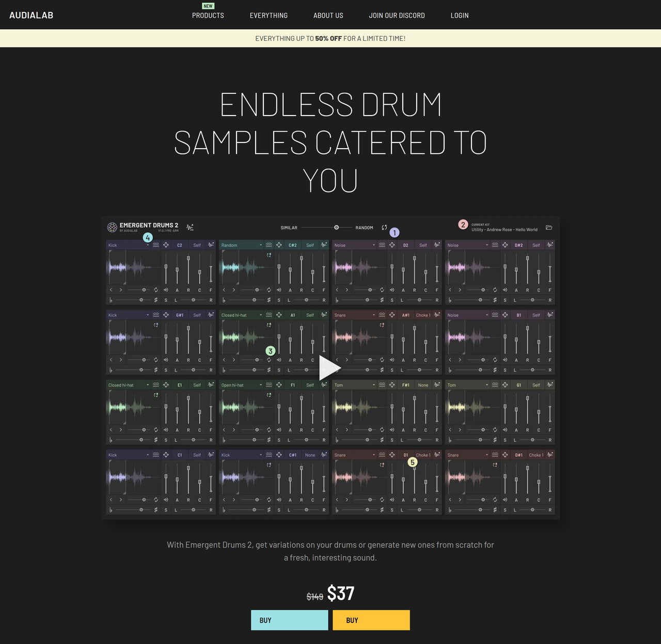
Task: Click the generate waveform icon on C2 pad header
Action: (x=211, y=245)
